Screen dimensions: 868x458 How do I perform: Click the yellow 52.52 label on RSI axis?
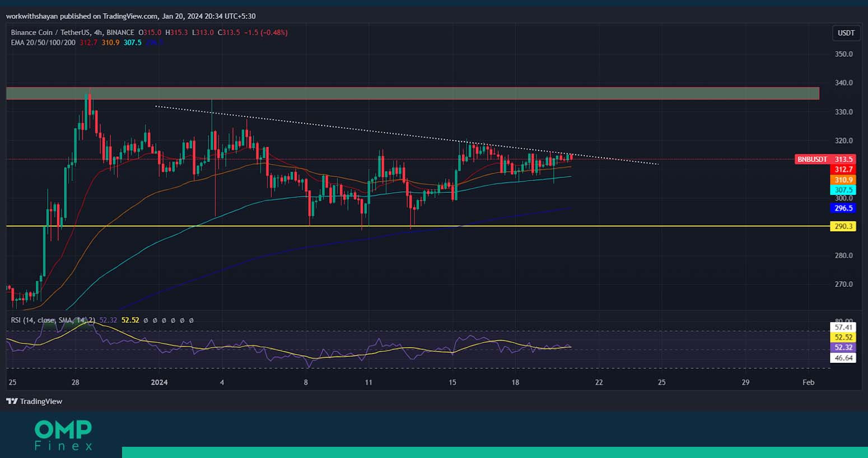843,337
